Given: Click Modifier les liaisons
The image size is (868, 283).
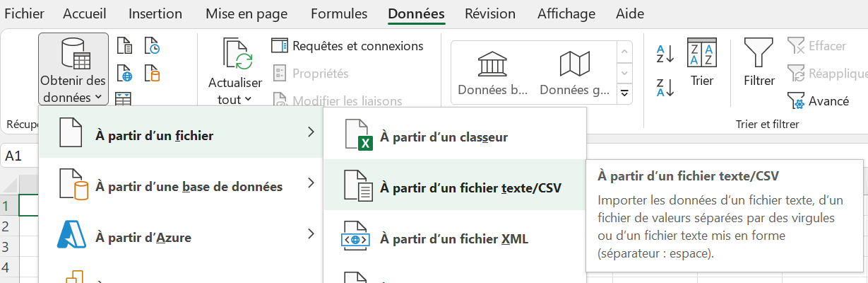Looking at the screenshot, I should 338,100.
